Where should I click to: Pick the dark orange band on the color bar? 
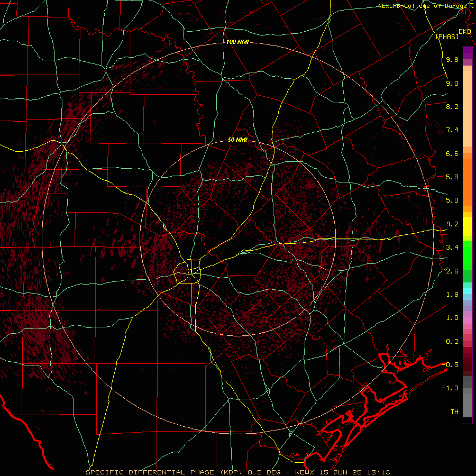point(467,183)
